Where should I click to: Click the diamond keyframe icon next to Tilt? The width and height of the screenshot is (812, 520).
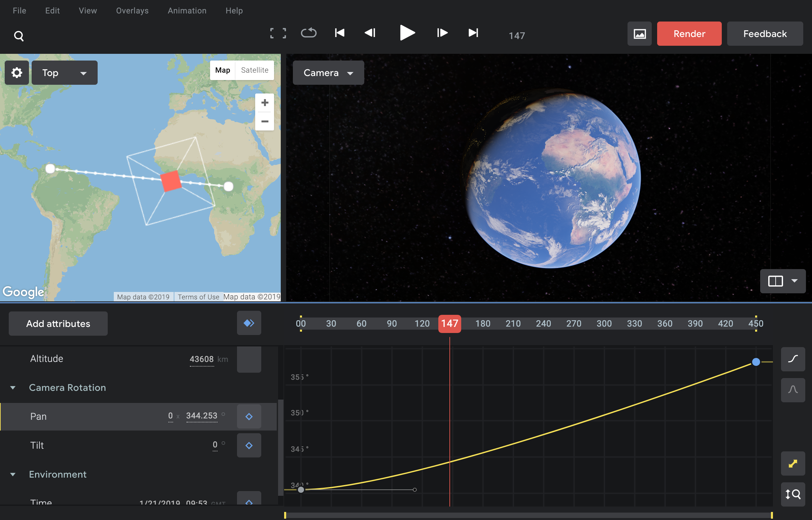(248, 445)
